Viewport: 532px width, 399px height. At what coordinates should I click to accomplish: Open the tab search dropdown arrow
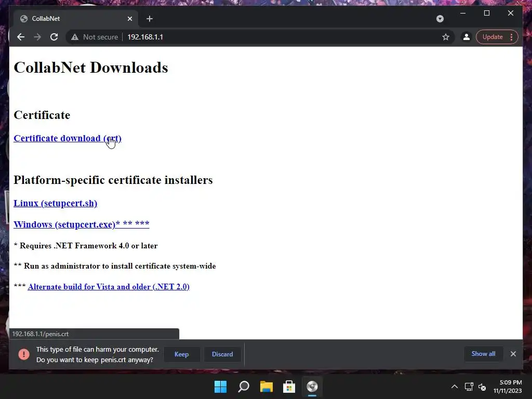pos(440,19)
